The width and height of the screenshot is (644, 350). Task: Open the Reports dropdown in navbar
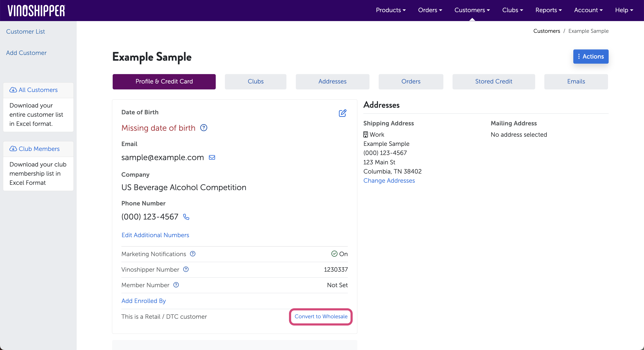tap(549, 10)
